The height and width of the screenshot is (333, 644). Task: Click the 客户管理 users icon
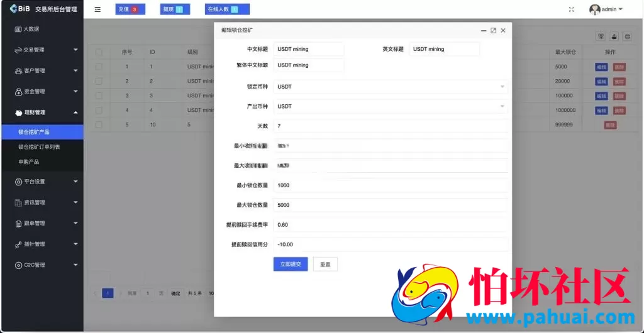point(18,70)
